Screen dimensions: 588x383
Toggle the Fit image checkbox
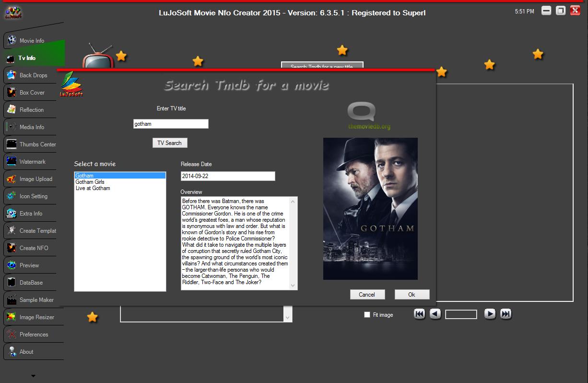[367, 315]
